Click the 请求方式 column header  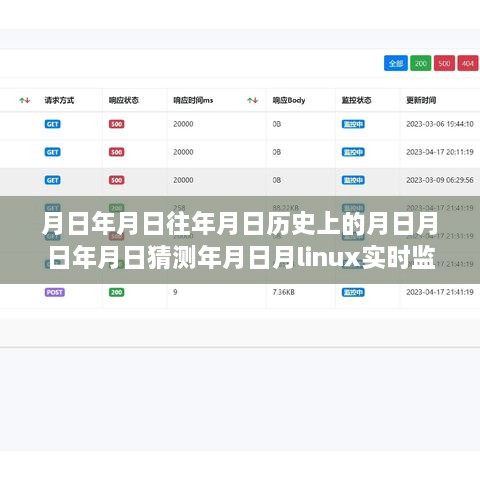click(x=59, y=100)
